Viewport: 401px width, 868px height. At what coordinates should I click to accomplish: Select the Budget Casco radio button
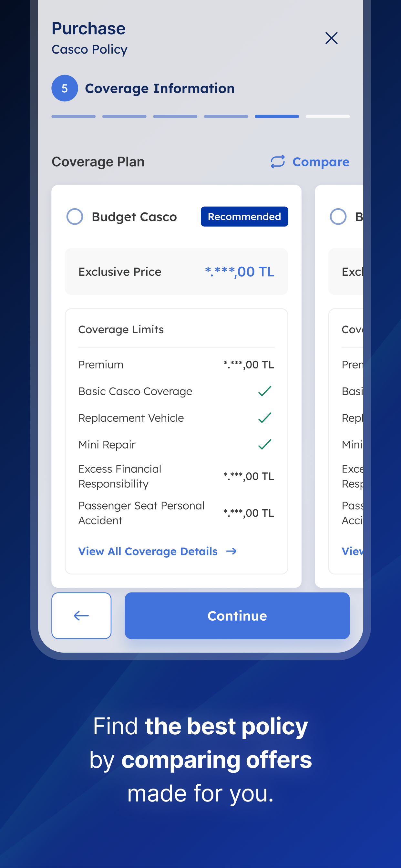coord(75,217)
